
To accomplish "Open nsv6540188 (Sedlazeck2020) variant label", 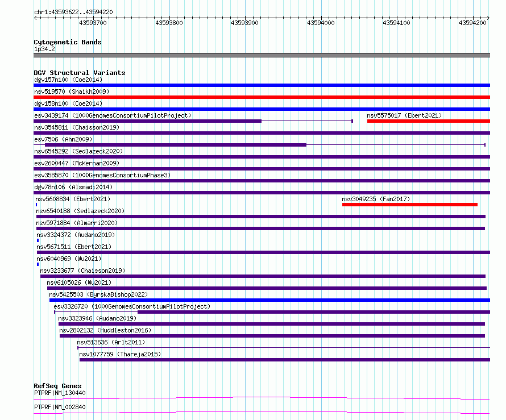I will pos(80,211).
